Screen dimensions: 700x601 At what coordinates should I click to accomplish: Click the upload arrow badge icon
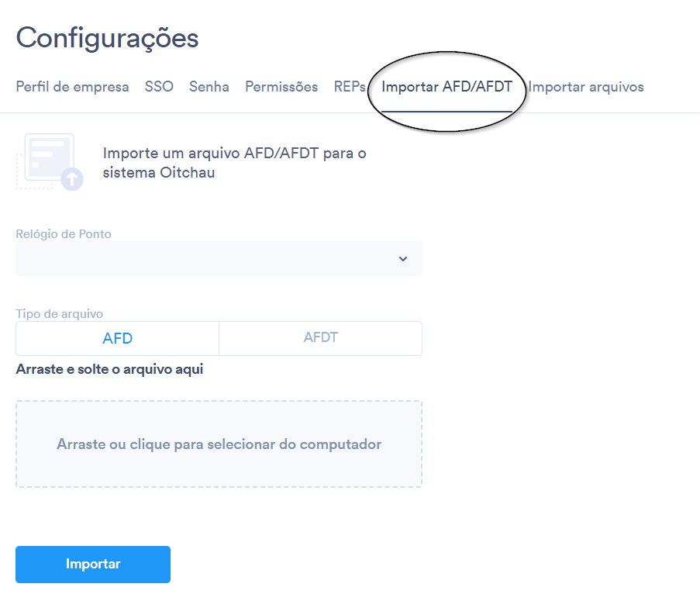pos(72,179)
